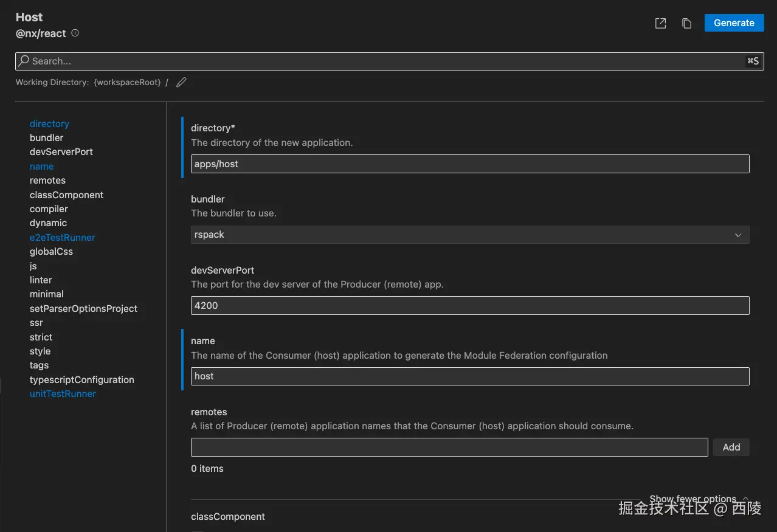Viewport: 777px width, 532px height.
Task: Copy the generate command with the copy icon
Action: [x=686, y=23]
